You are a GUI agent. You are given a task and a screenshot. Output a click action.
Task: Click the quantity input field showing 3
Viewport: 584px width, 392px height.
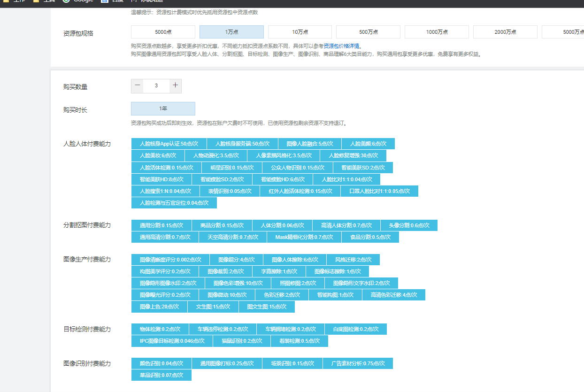pos(156,86)
